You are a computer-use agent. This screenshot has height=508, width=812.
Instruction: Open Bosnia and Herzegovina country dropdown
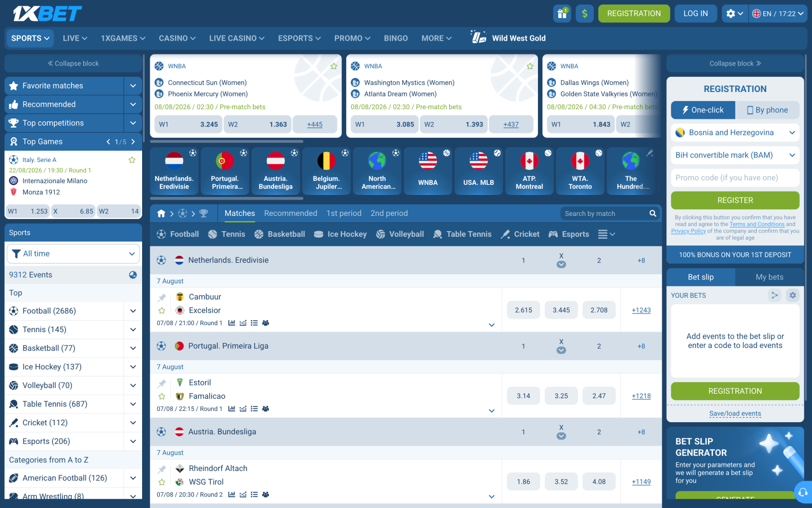click(x=735, y=133)
